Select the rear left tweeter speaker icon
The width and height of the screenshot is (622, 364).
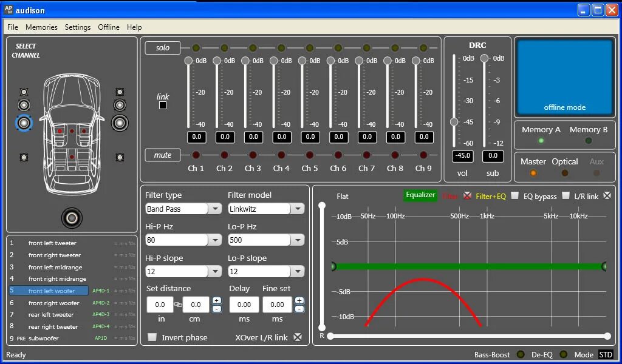pos(24,158)
